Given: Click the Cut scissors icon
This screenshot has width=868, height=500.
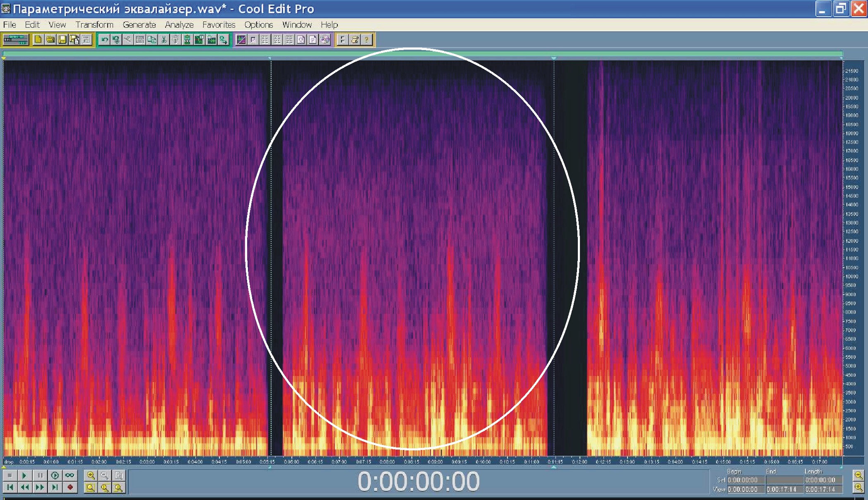Looking at the screenshot, I should (164, 40).
